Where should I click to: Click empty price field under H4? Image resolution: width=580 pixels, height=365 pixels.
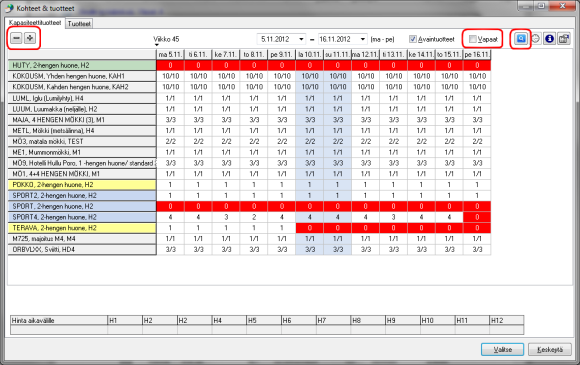pyautogui.click(x=229, y=329)
